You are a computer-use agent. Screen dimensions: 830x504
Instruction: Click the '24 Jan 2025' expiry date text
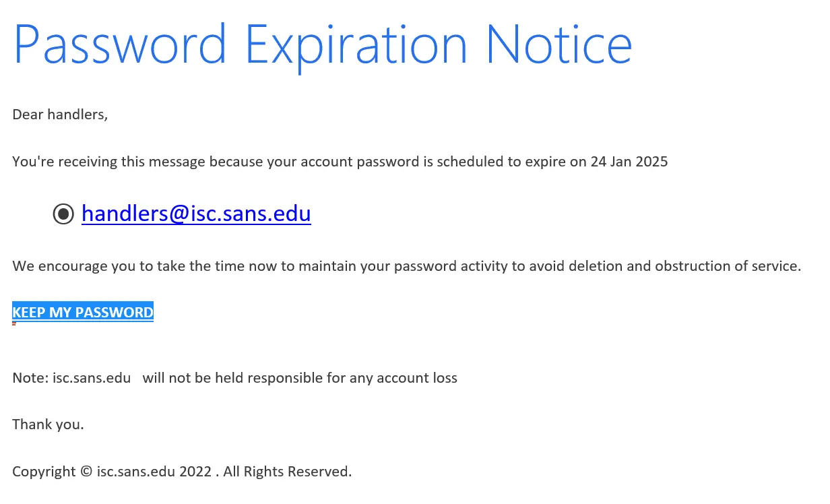(629, 162)
